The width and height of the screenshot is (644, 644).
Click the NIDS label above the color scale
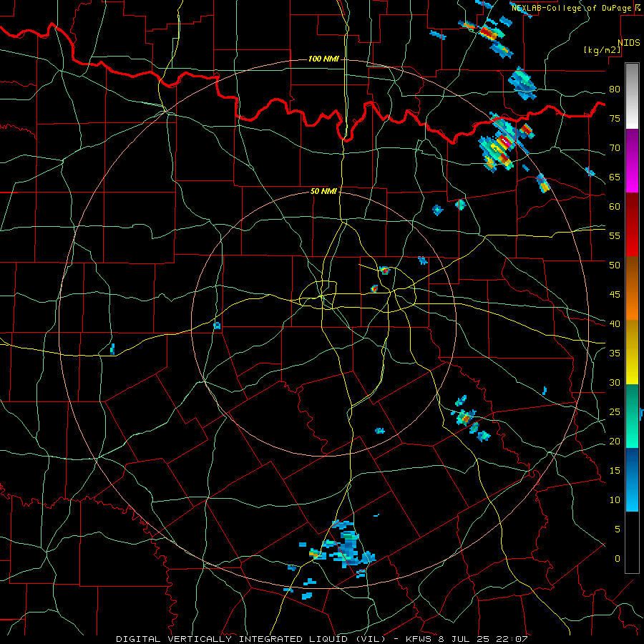click(629, 43)
